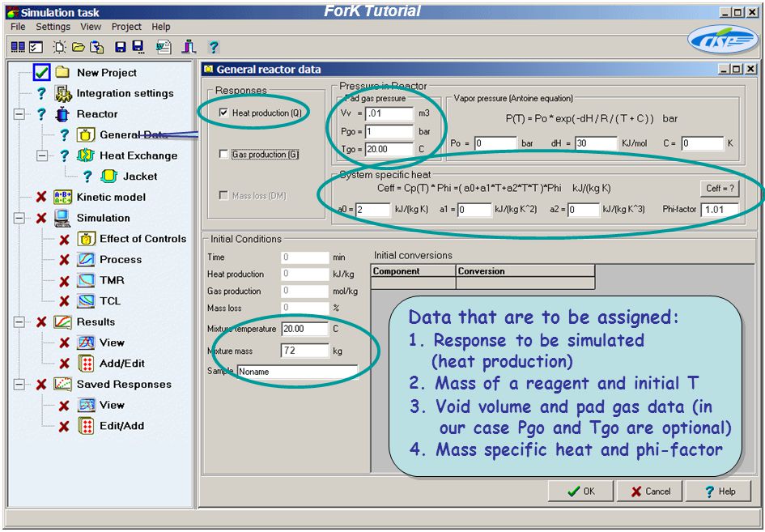Click the a2 coefficient field

(x=584, y=210)
